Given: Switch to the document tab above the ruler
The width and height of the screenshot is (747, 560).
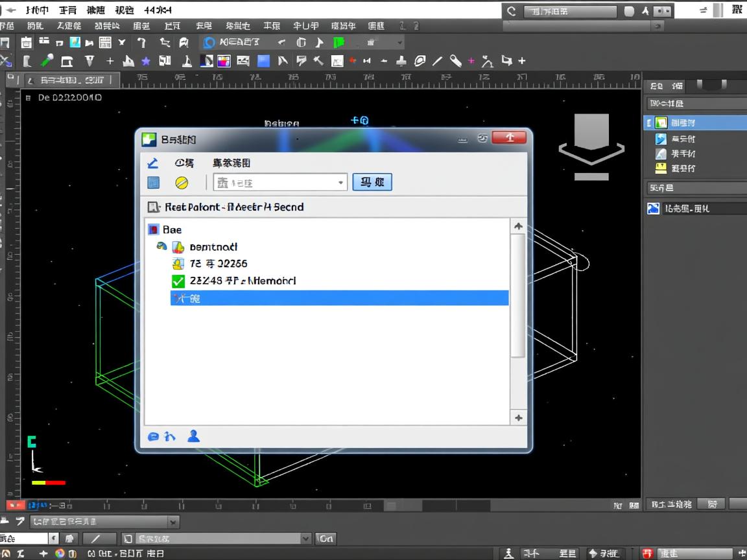Looking at the screenshot, I should 71,80.
